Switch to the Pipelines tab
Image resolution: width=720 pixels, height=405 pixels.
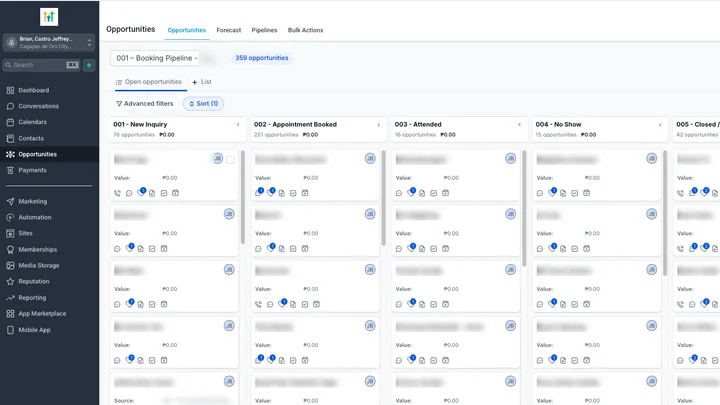[264, 30]
